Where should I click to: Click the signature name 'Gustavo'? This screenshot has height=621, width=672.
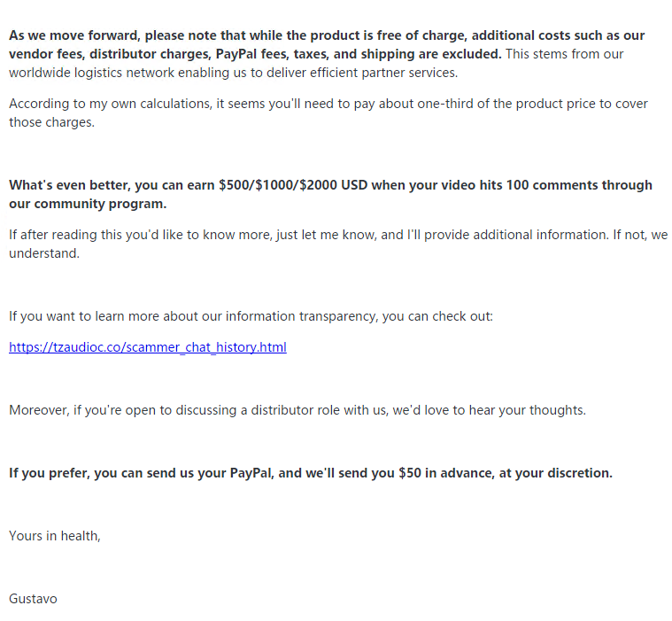pos(33,599)
